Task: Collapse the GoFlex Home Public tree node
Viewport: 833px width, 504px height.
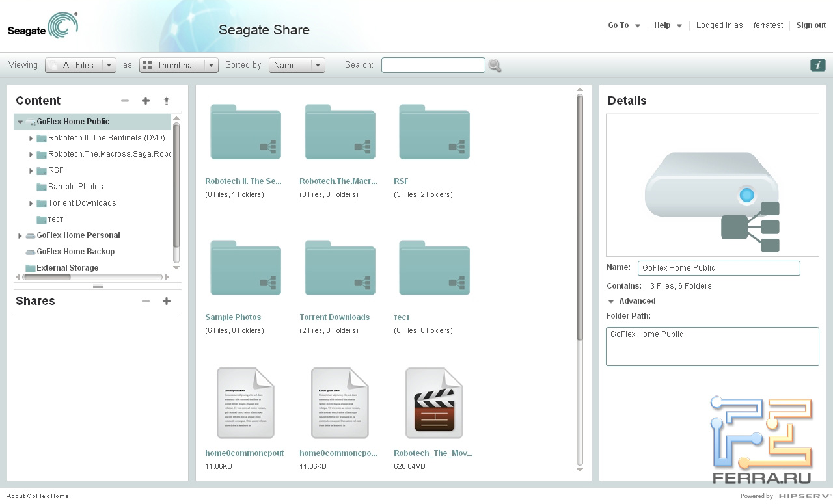Action: click(20, 122)
